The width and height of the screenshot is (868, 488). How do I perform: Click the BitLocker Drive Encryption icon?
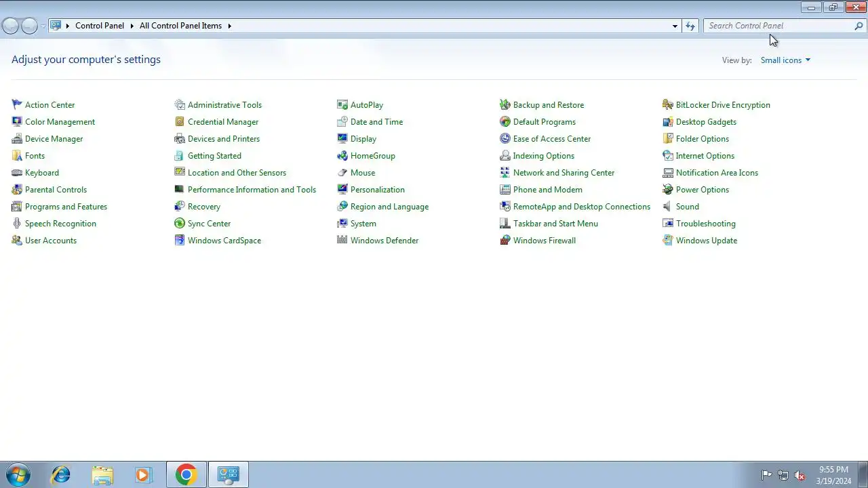point(668,104)
